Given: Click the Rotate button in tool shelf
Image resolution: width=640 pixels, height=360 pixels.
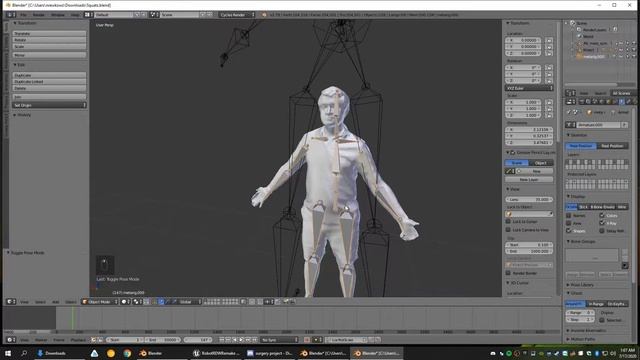Looking at the screenshot, I should (49, 40).
